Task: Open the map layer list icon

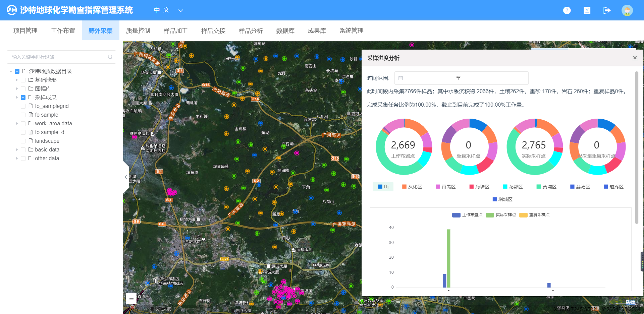Action: [131, 298]
